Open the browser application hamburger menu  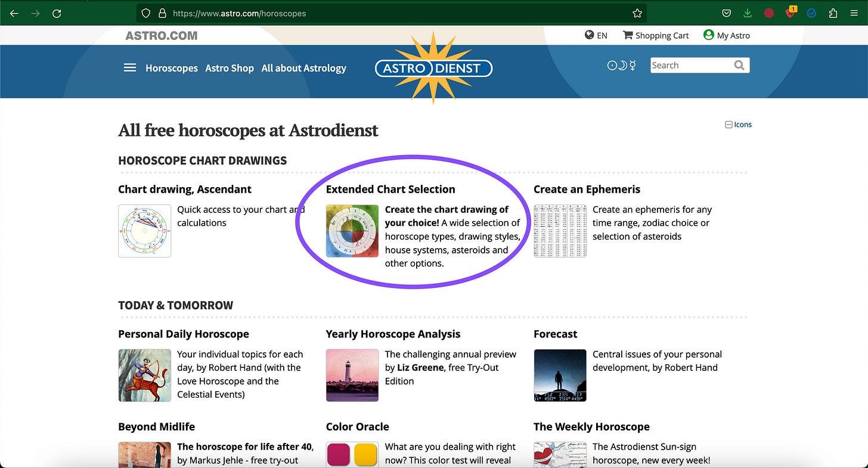click(x=854, y=13)
